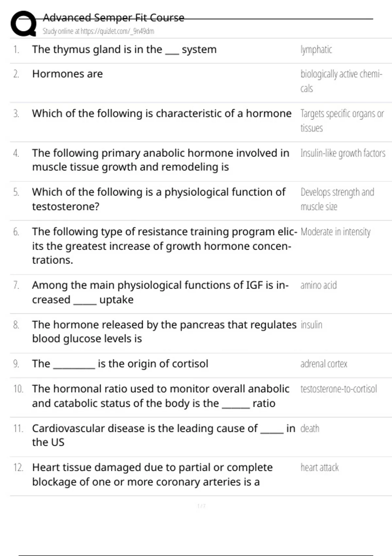Select the 'Hormones are' term

pyautogui.click(x=67, y=74)
